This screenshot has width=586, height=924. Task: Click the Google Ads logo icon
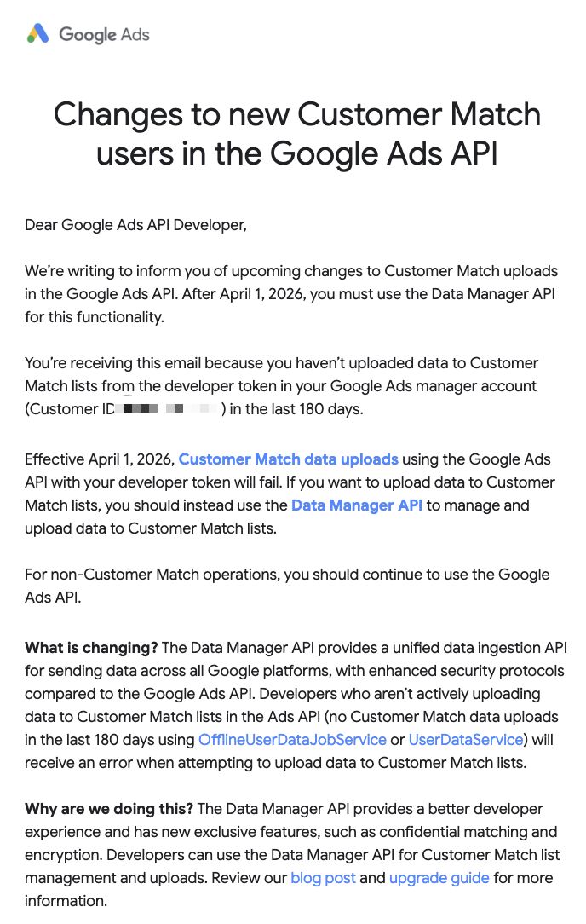click(37, 34)
